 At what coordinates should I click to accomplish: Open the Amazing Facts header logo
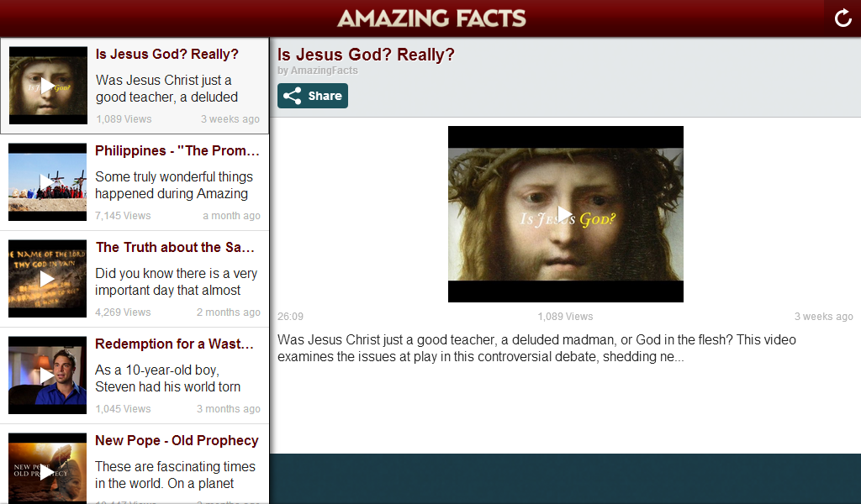[431, 18]
